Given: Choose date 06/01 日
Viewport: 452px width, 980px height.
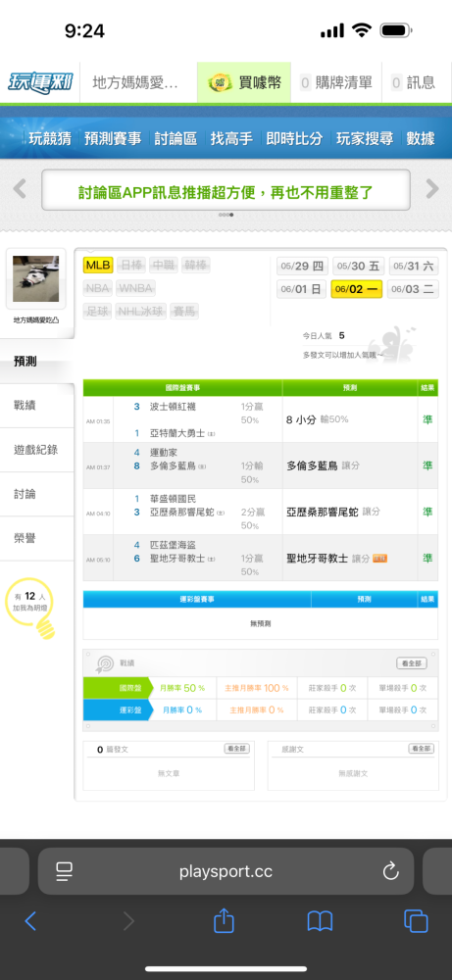Looking at the screenshot, I should coord(302,289).
